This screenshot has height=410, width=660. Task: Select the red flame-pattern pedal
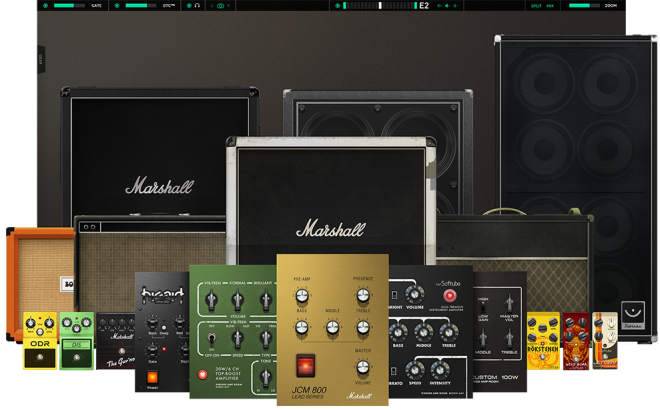point(576,341)
